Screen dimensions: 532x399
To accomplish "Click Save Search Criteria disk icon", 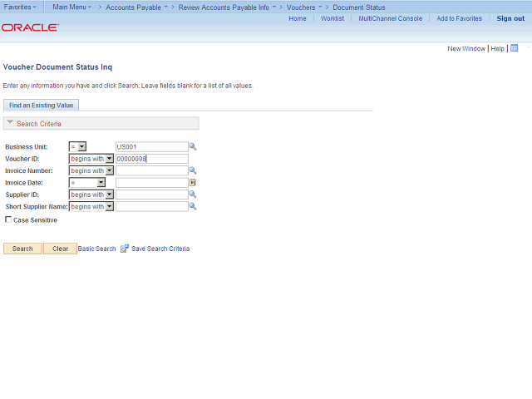I will (125, 249).
